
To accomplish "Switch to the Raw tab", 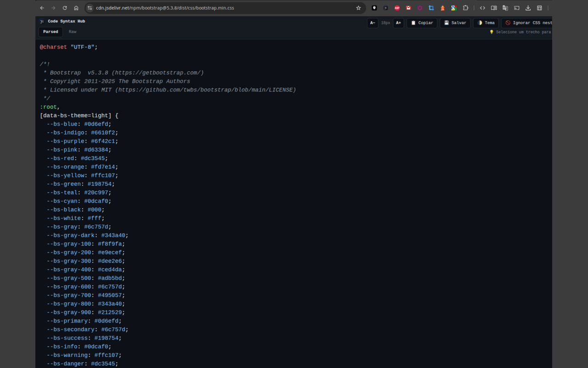I will (73, 32).
